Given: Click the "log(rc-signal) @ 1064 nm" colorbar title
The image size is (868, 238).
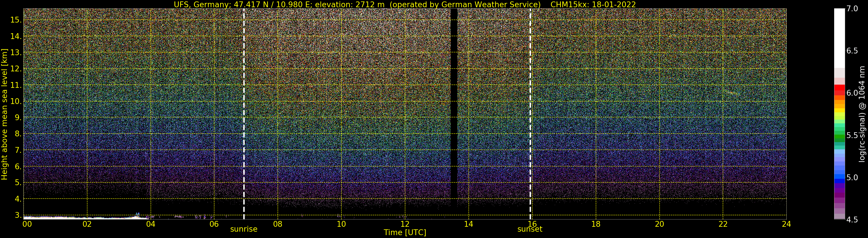Looking at the screenshot, I should click(862, 114).
